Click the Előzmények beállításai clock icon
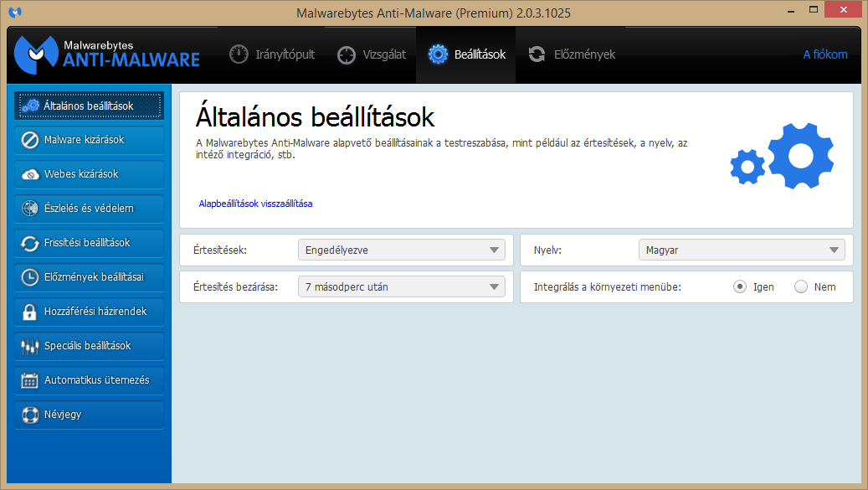This screenshot has width=868, height=490. [30, 277]
